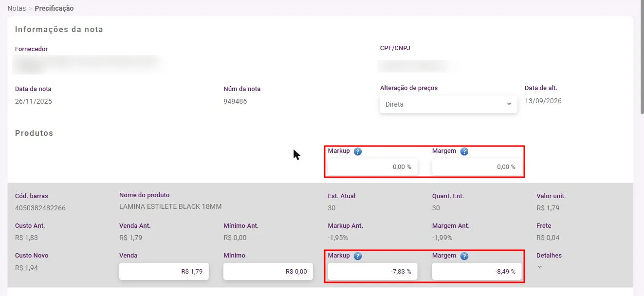
Task: Expand the Detalhes chevron
Action: [540, 267]
